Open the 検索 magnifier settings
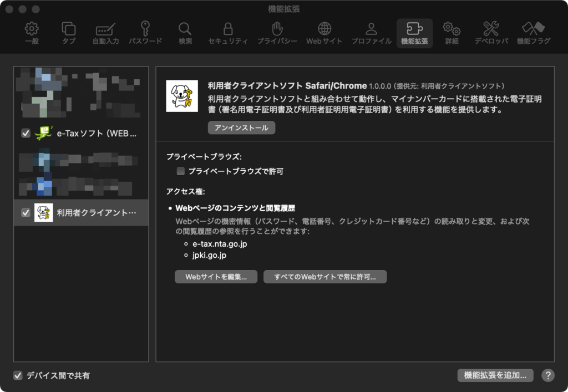This screenshot has width=568, height=392. click(x=185, y=33)
